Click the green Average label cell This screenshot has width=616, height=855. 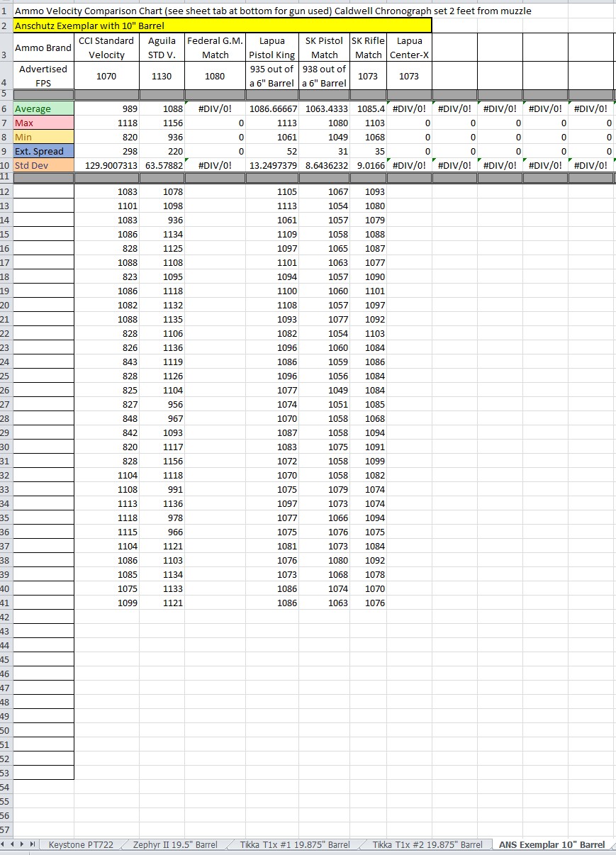tap(43, 108)
